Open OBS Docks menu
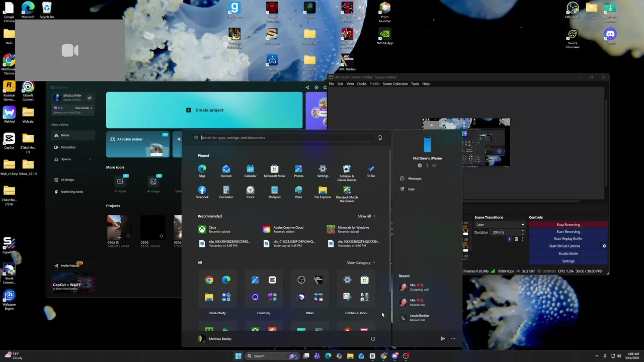The image size is (644, 362). coord(362,84)
